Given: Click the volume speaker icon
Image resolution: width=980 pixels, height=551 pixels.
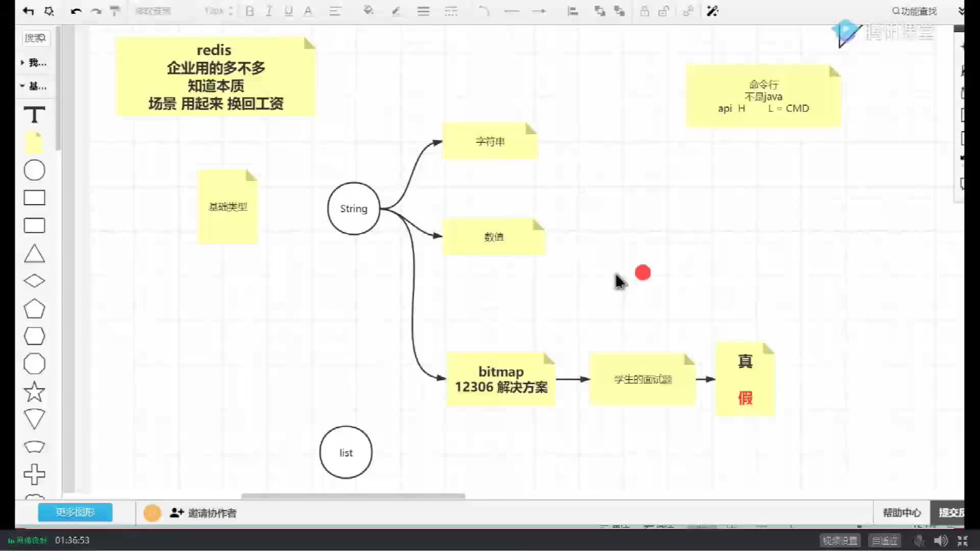Looking at the screenshot, I should (x=941, y=540).
